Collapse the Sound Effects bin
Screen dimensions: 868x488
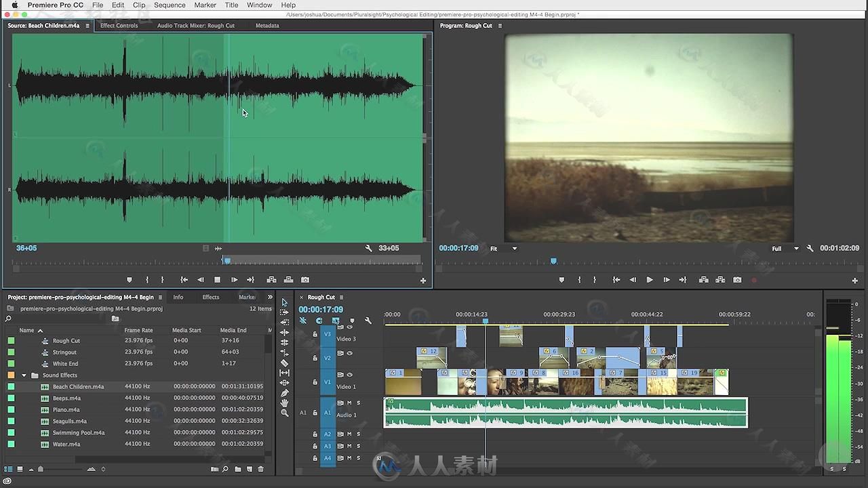click(x=24, y=375)
